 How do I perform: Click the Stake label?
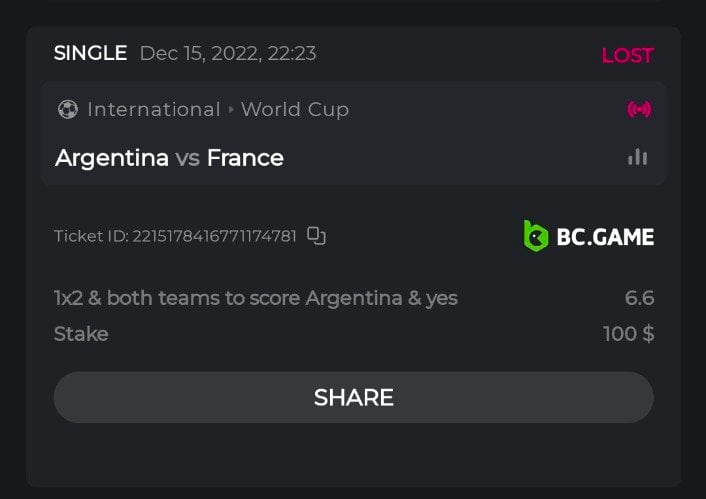(x=81, y=334)
